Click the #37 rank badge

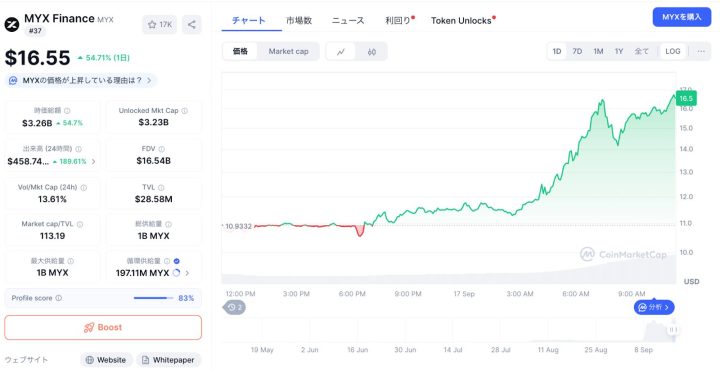coord(35,31)
